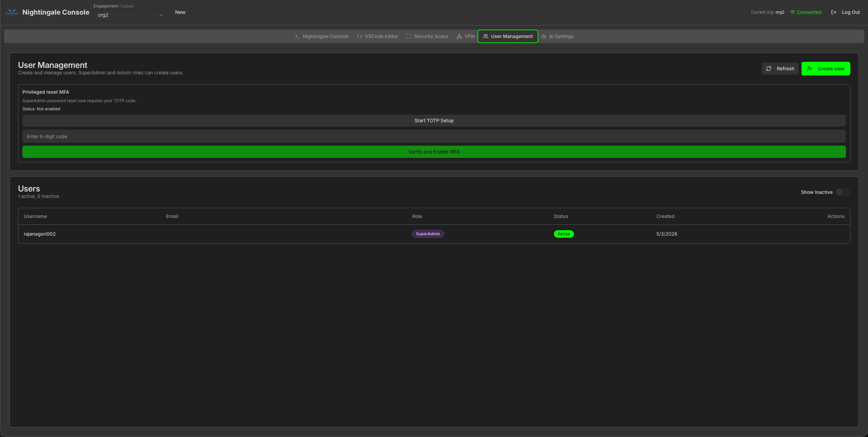Click the Connected status text

809,12
